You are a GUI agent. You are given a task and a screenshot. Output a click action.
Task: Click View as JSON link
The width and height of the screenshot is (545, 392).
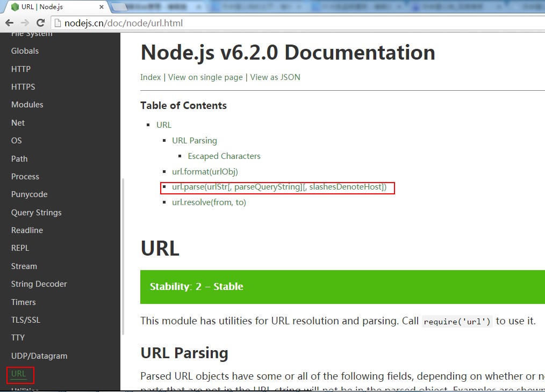click(x=275, y=77)
